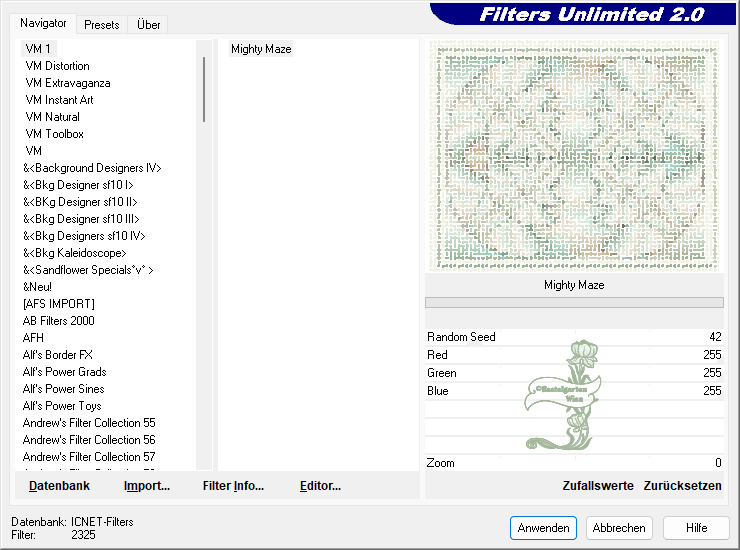740x550 pixels.
Task: Select the VM 1 filter category
Action: 38,49
